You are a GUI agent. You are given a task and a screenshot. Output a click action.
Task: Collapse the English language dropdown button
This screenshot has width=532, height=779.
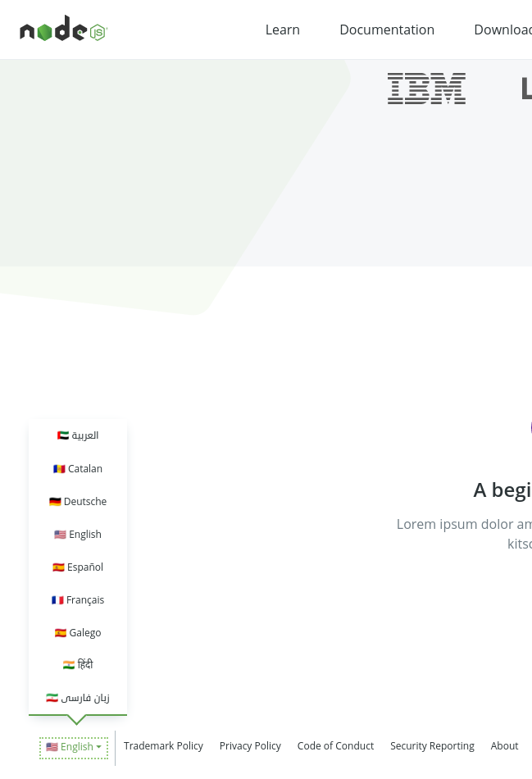74,747
